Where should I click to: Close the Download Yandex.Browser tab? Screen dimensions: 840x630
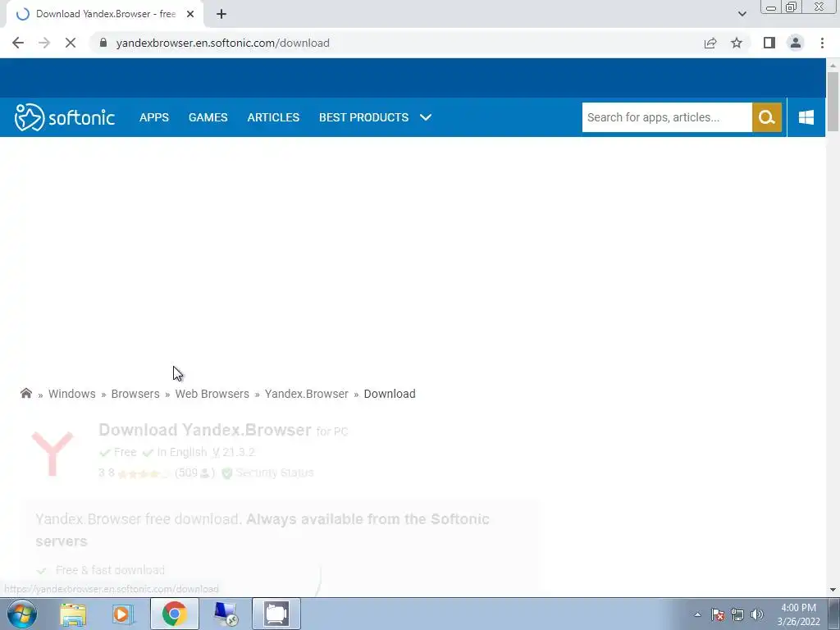pos(190,15)
